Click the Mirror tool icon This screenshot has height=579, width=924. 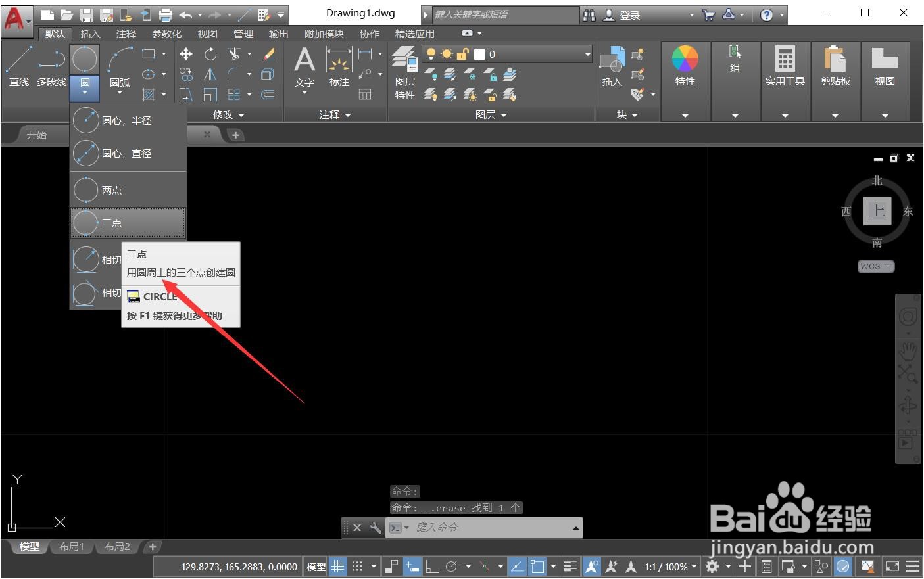pyautogui.click(x=210, y=74)
